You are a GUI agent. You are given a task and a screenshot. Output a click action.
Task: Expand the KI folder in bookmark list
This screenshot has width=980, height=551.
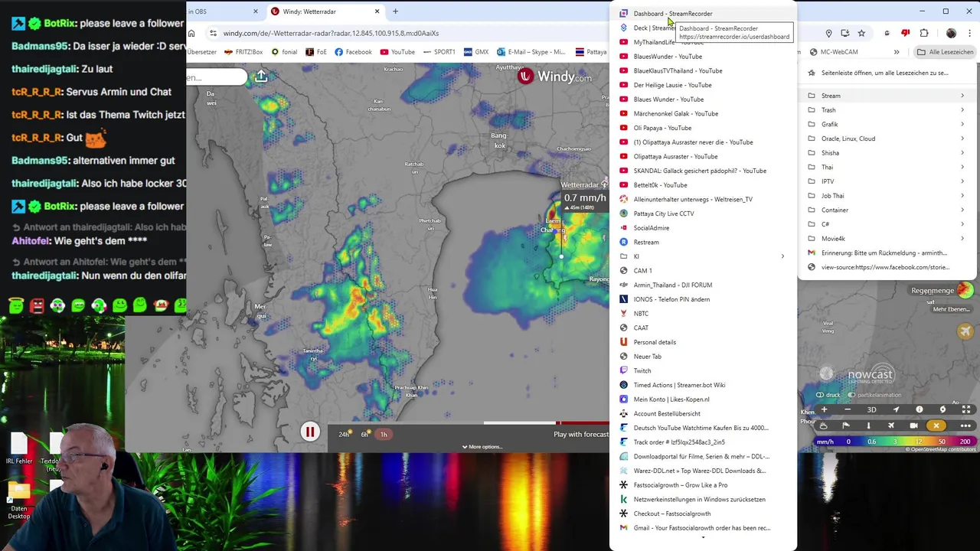coord(703,256)
